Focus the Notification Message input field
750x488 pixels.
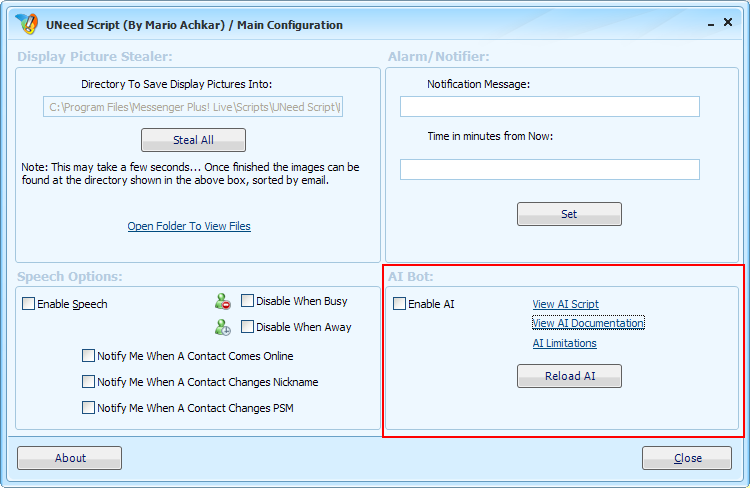(550, 106)
